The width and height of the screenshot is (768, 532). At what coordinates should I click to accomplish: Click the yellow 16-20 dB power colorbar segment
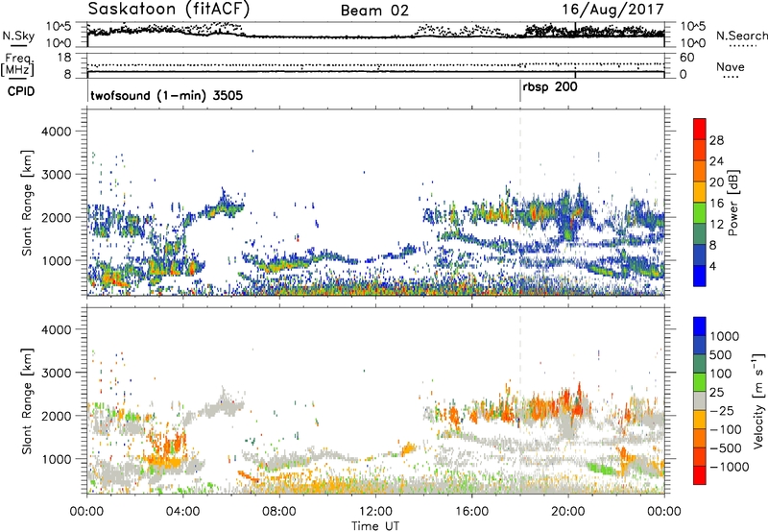coord(700,191)
